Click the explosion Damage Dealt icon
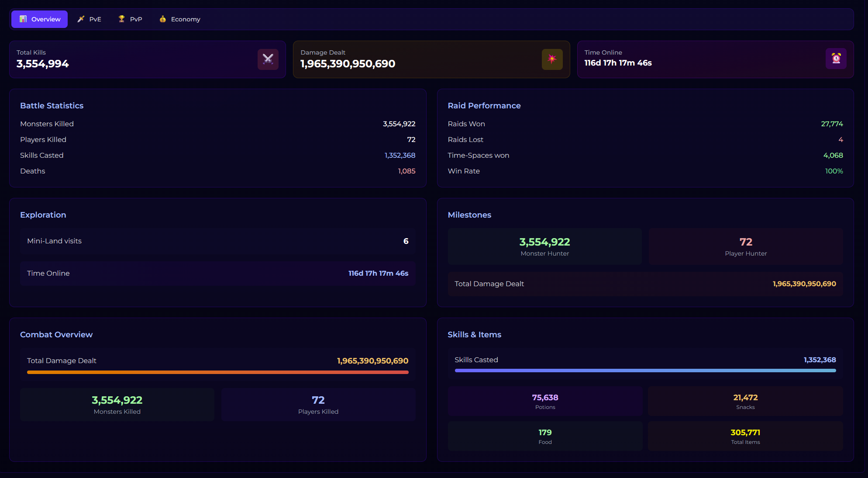Viewport: 868px width, 478px height. point(552,59)
